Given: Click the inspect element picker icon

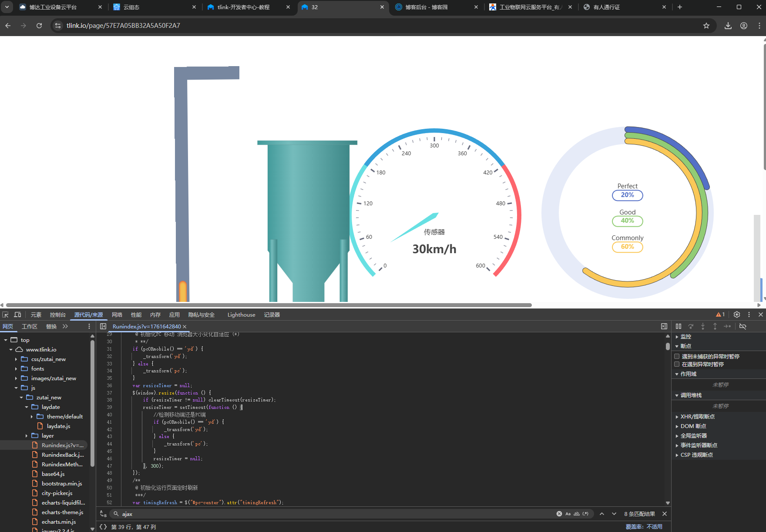Looking at the screenshot, I should pos(5,315).
